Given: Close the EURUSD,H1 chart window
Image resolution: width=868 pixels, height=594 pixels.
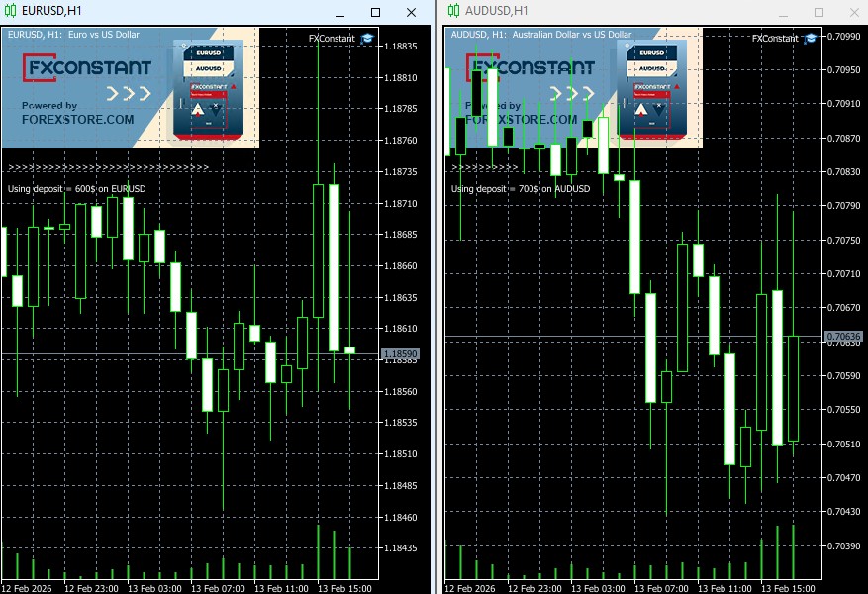Looking at the screenshot, I should coord(411,12).
